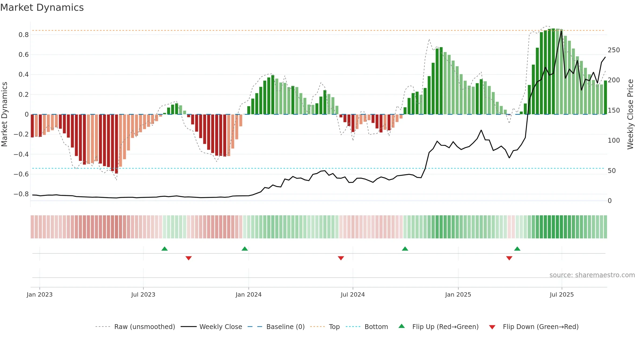Click the Jul 2024 axis label
This screenshot has height=362, width=644.
tap(353, 294)
